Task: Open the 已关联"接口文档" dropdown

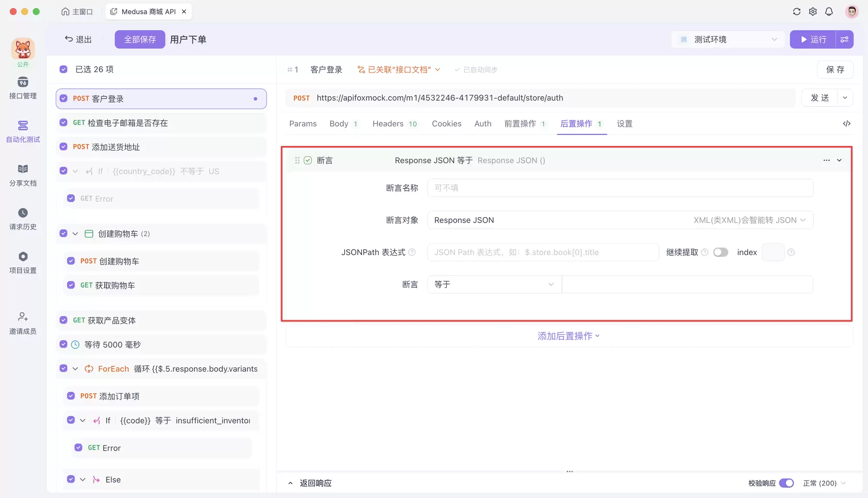Action: pyautogui.click(x=398, y=69)
